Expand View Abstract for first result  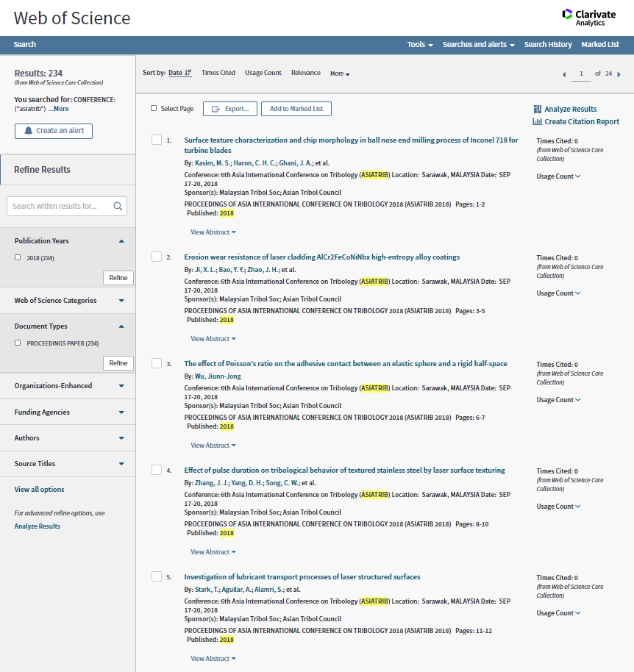pos(213,232)
